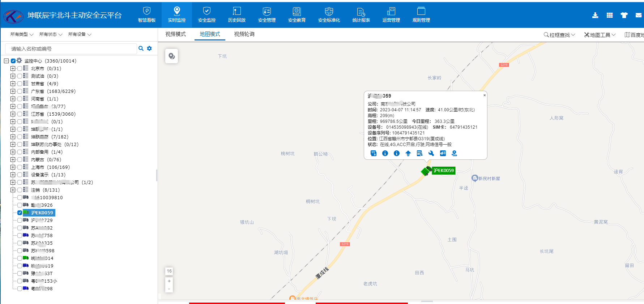The height and width of the screenshot is (304, 644).
Task: Open the grid apps icon in header
Action: coord(610,15)
